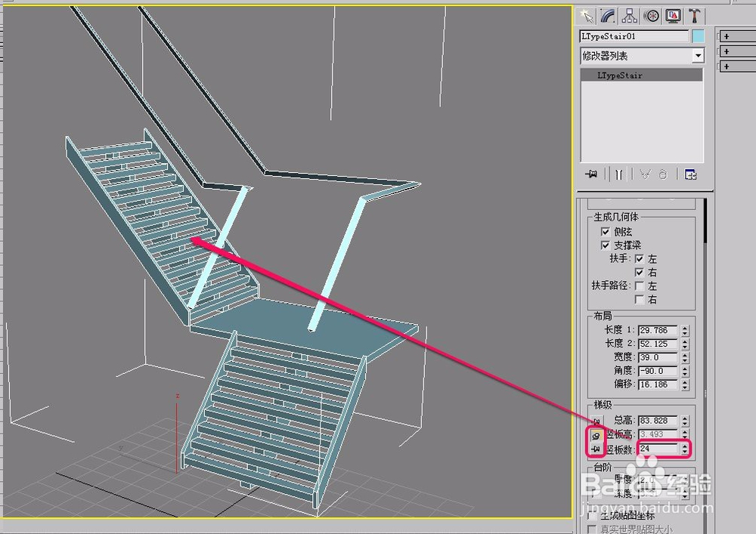Click the 长度 1 spinner arrows
This screenshot has height=534, width=756.
point(685,330)
